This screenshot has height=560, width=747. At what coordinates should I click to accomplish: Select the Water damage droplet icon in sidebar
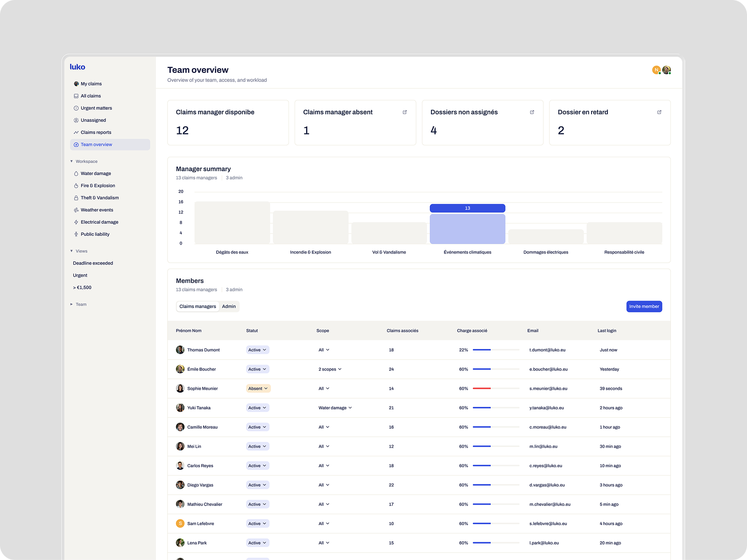[x=76, y=173]
